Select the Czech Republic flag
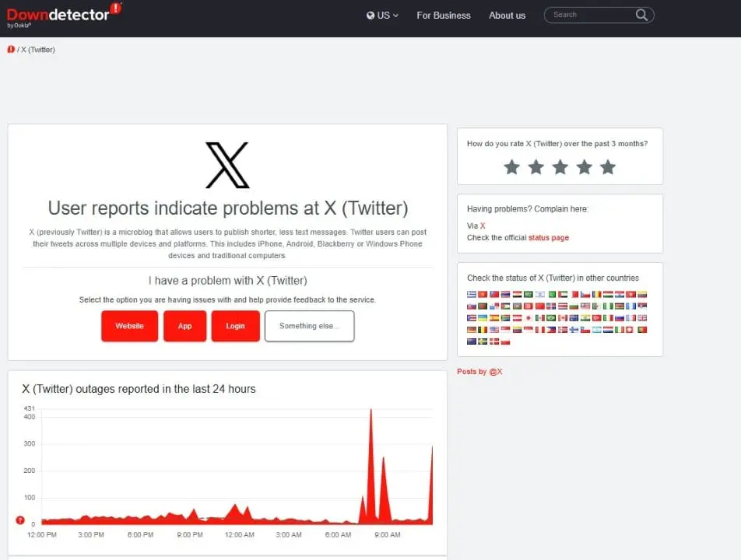The image size is (741, 560). (585, 294)
